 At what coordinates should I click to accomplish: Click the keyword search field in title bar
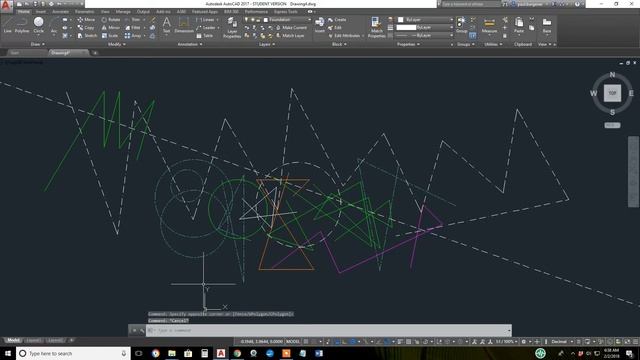[x=471, y=4]
